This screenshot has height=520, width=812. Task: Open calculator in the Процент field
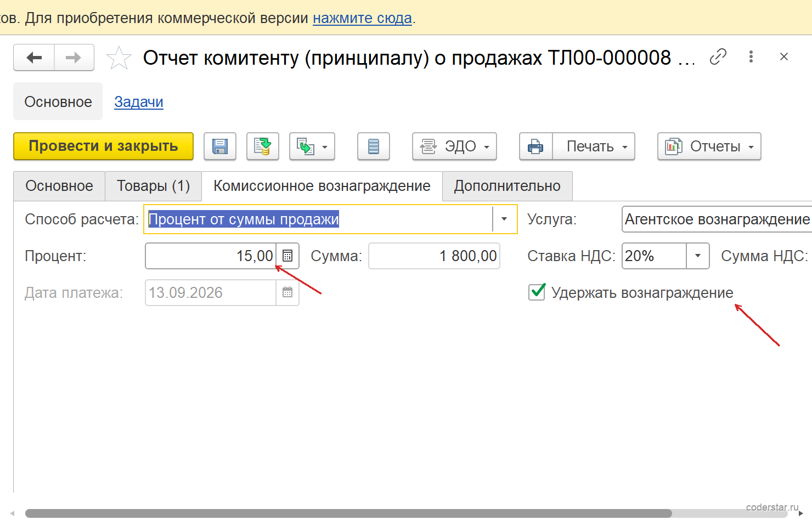287,256
